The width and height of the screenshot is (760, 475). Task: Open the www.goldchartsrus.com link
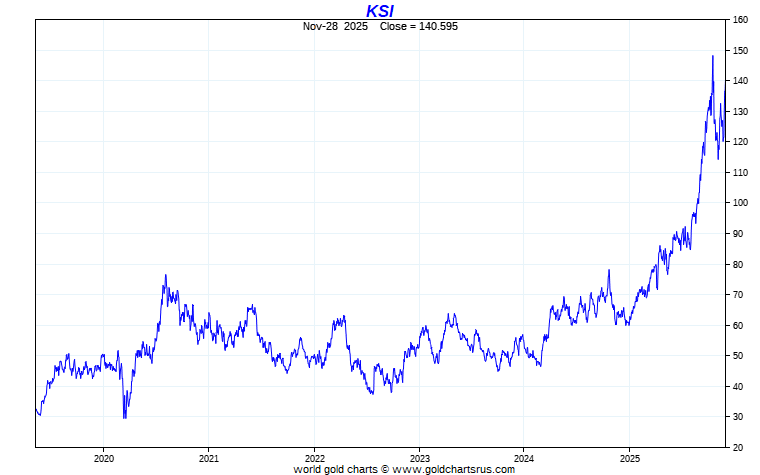pos(454,470)
